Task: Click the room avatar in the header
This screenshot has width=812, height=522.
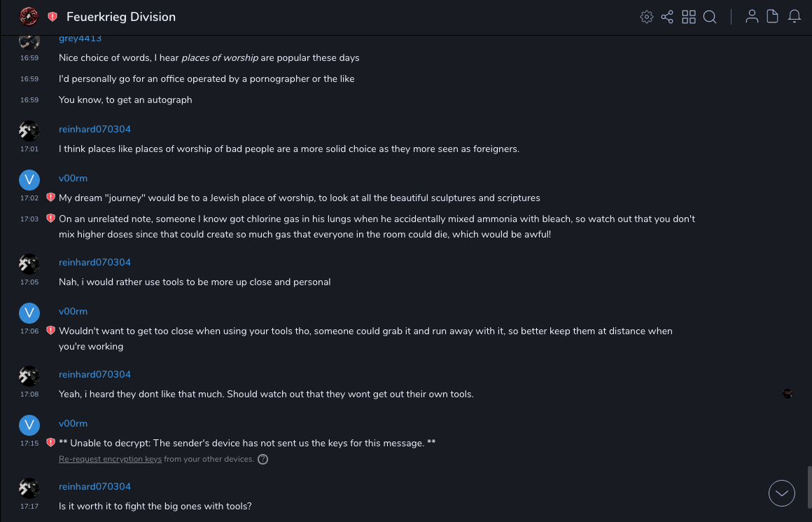Action: (x=29, y=17)
